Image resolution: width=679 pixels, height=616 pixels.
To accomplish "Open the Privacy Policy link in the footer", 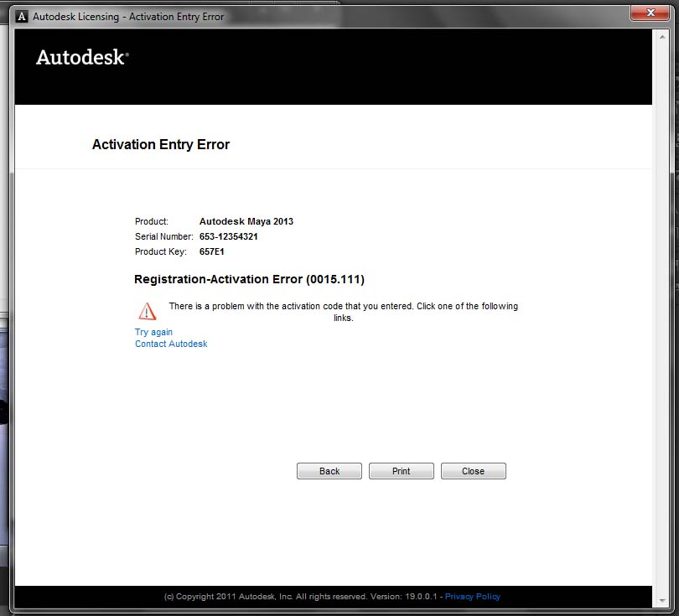I will 473,597.
